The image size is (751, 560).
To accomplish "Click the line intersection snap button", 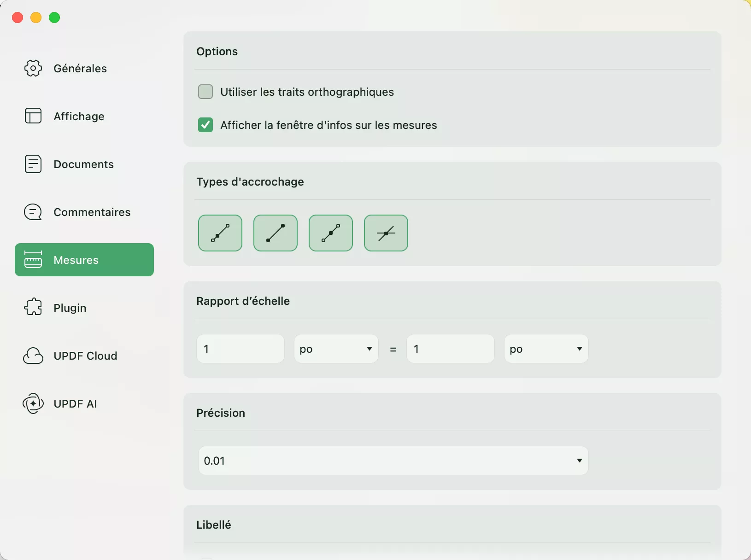I will [x=386, y=233].
